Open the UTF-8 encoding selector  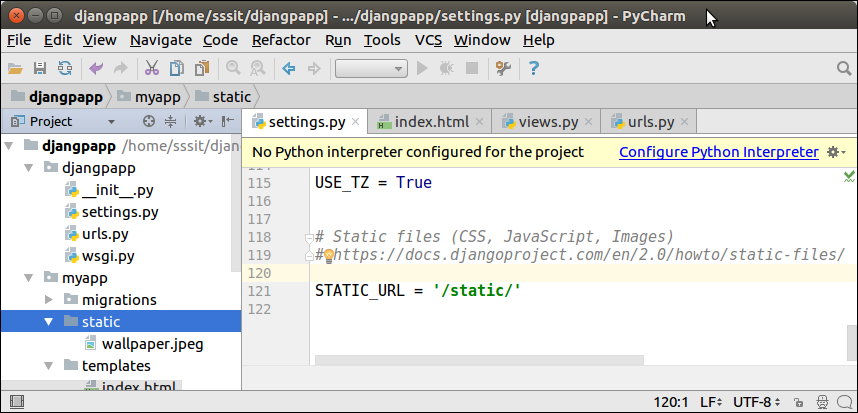[757, 403]
